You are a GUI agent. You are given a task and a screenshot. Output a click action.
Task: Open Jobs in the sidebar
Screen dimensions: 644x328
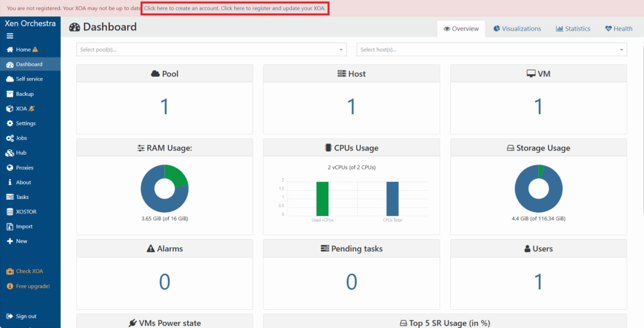click(x=21, y=138)
